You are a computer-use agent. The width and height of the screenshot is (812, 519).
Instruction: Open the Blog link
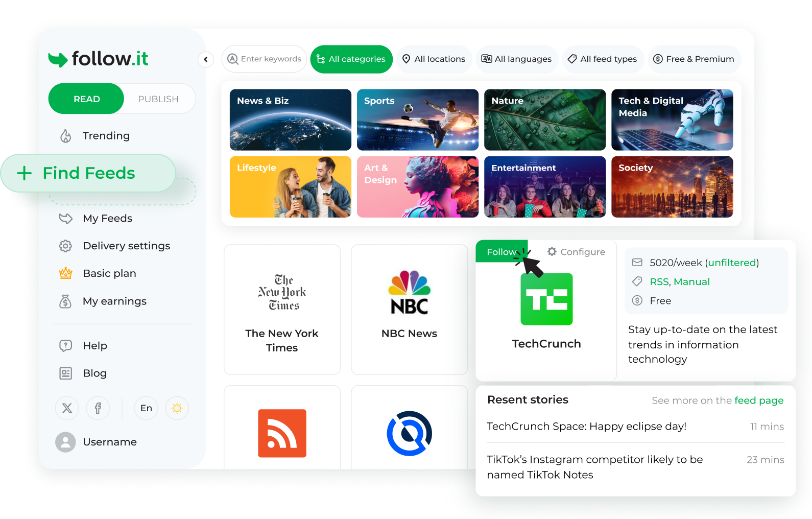(x=94, y=373)
